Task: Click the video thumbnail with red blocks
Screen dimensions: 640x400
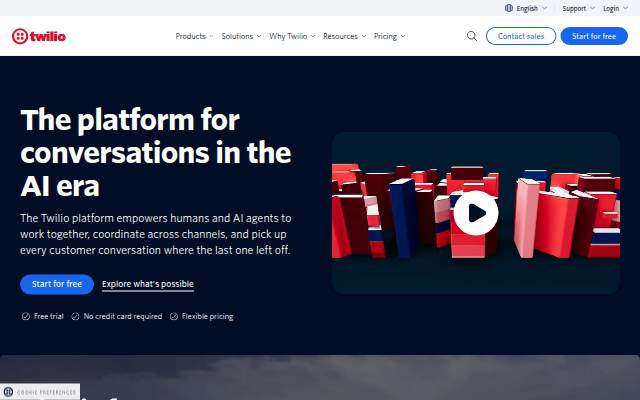Action: pyautogui.click(x=476, y=213)
